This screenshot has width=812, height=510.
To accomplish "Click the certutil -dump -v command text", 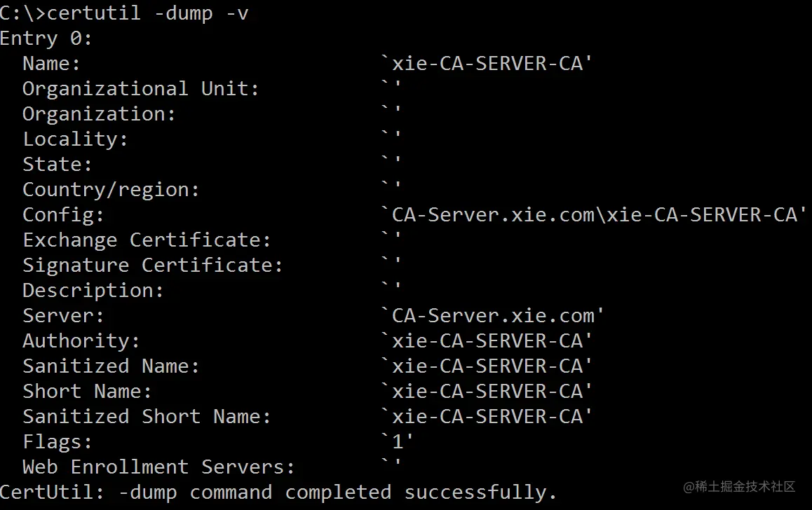I will click(147, 13).
